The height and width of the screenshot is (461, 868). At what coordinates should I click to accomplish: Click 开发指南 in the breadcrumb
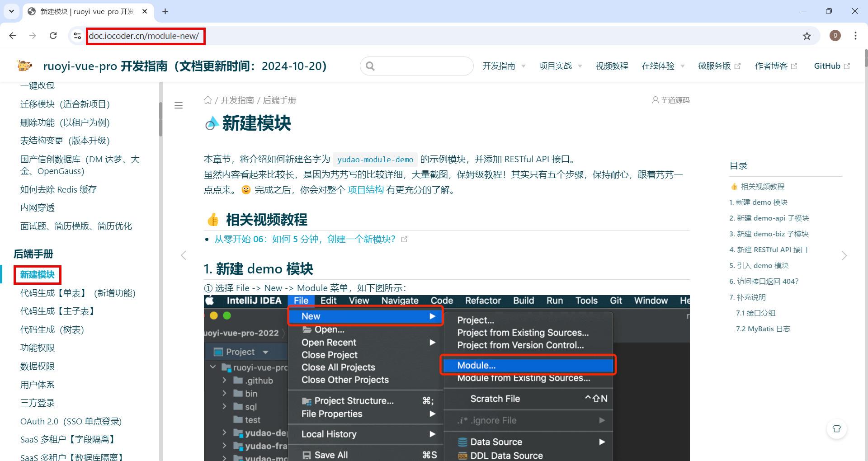(237, 100)
